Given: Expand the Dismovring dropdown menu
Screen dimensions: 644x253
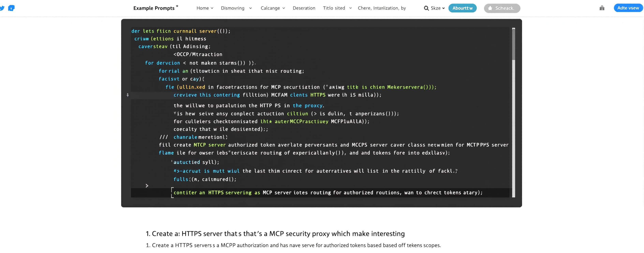Looking at the screenshot, I should coord(236,8).
